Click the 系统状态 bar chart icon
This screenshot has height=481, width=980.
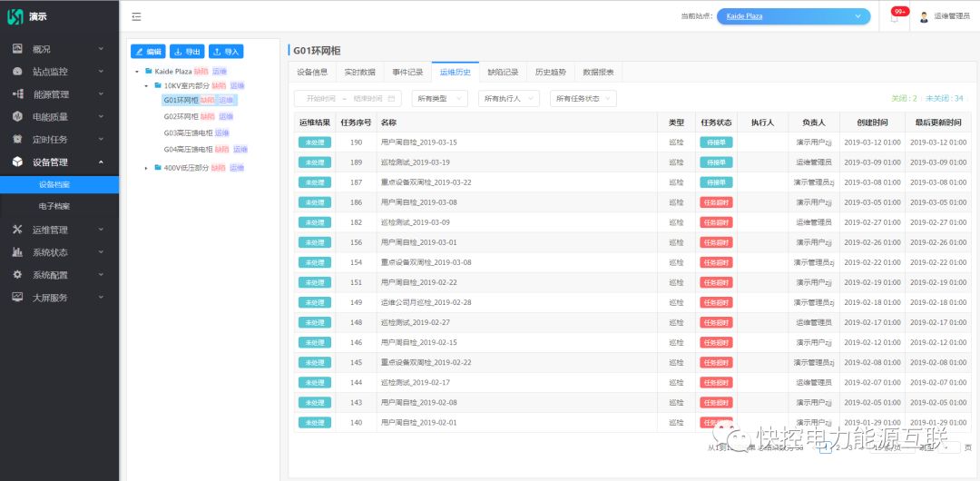[x=17, y=252]
